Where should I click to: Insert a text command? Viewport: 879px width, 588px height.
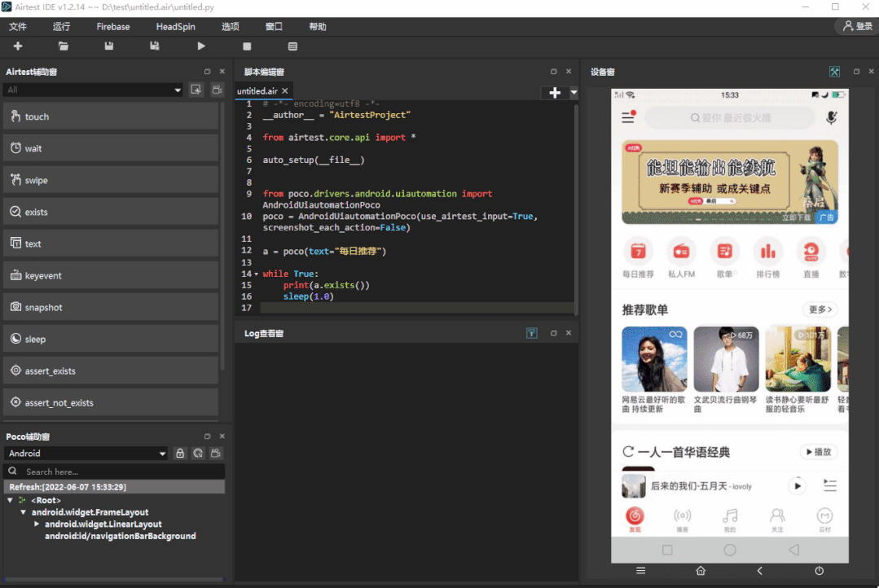coord(111,244)
